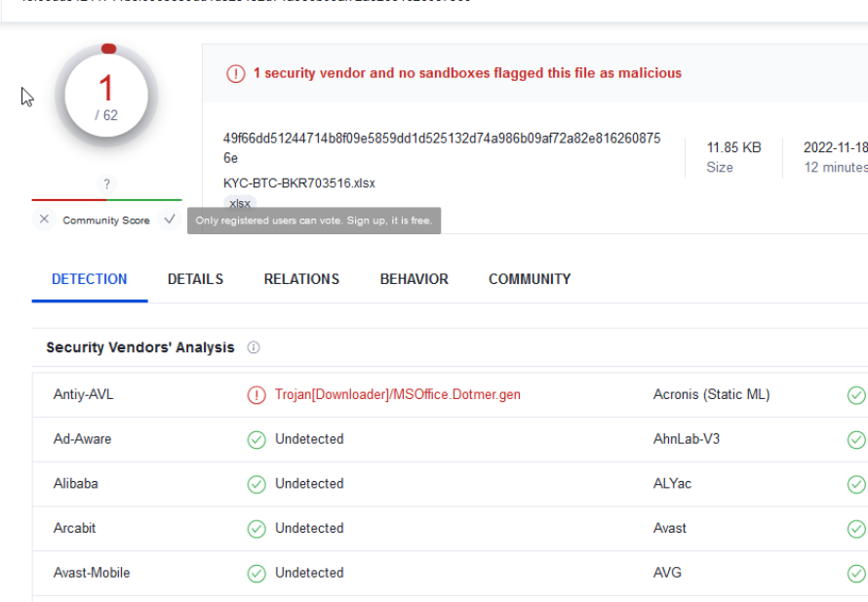The height and width of the screenshot is (602, 868).
Task: Click the Community Score label
Action: [106, 221]
